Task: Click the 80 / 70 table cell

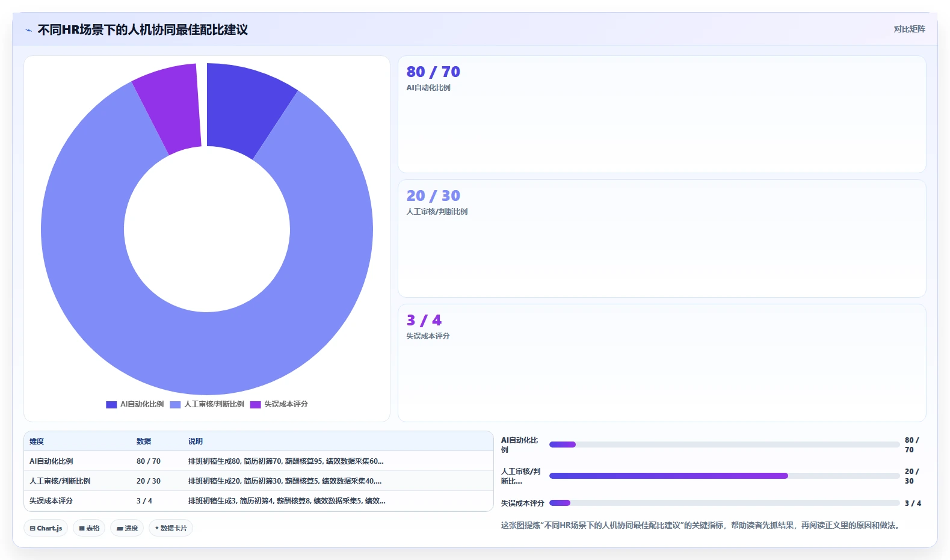Action: [x=149, y=461]
